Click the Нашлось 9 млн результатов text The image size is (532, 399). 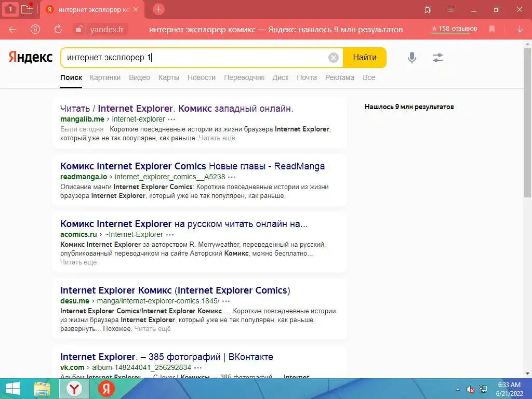(x=409, y=107)
